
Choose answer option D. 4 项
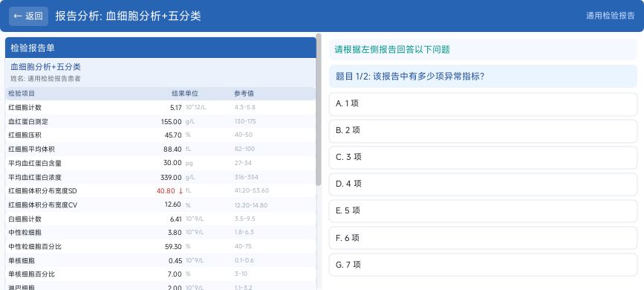point(483,184)
